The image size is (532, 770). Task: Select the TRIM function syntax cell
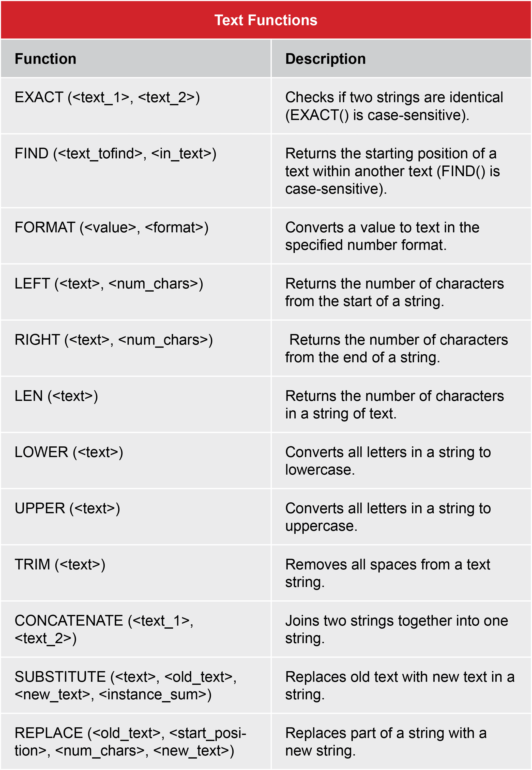(60, 565)
